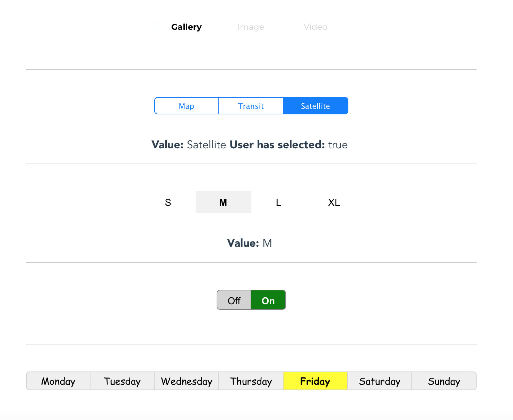The height and width of the screenshot is (420, 513).
Task: Choose size L
Action: [x=278, y=202]
